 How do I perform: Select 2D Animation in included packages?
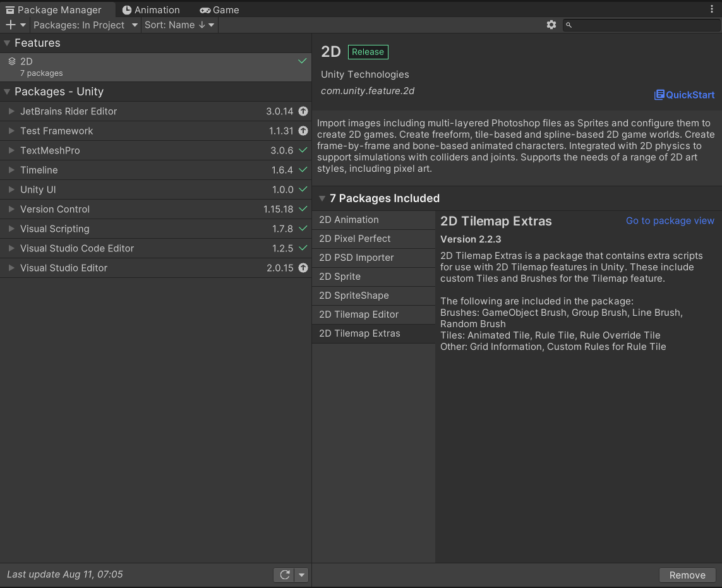(x=373, y=220)
